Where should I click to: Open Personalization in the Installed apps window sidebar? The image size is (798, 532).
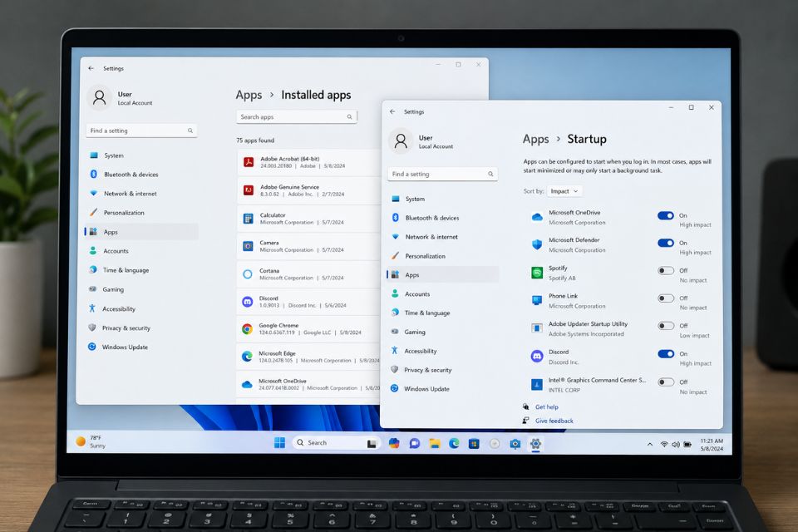tap(141, 213)
